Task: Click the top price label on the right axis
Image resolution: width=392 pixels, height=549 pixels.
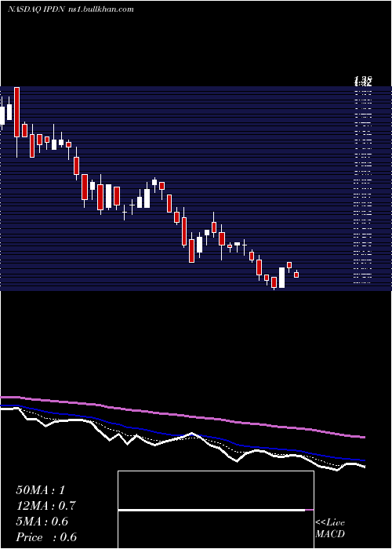Action: pyautogui.click(x=362, y=82)
